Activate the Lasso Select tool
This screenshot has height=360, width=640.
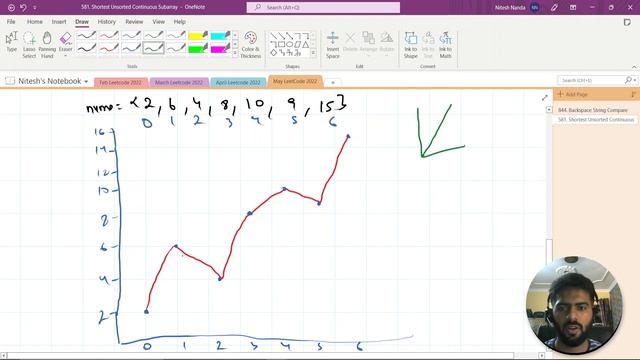tap(29, 45)
